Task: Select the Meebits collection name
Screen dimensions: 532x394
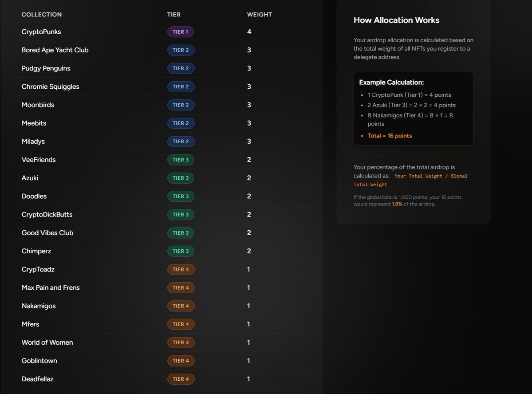Action: coord(34,123)
